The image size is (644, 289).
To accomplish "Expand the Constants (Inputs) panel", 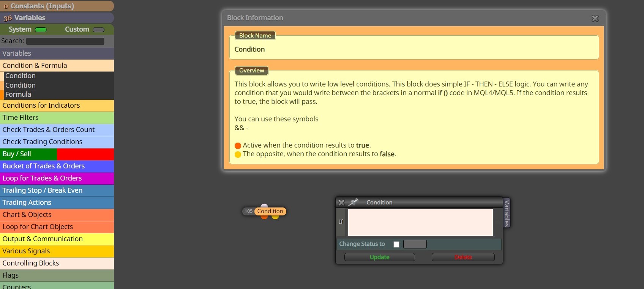I will coord(57,6).
